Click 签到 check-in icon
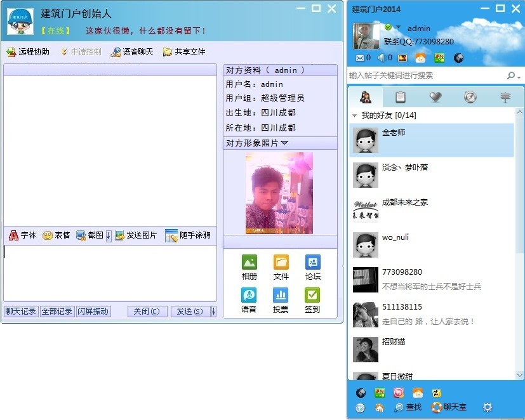525x420 pixels. coord(312,295)
